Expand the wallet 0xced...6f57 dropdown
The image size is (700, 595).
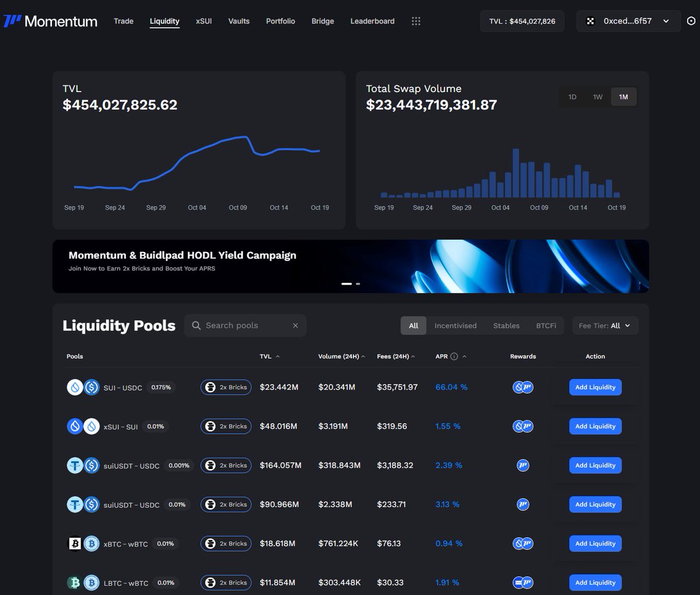(x=666, y=21)
